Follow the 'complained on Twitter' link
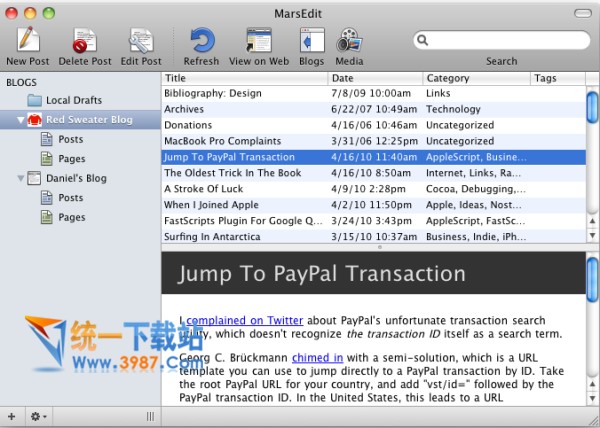The width and height of the screenshot is (600, 428). tap(245, 321)
